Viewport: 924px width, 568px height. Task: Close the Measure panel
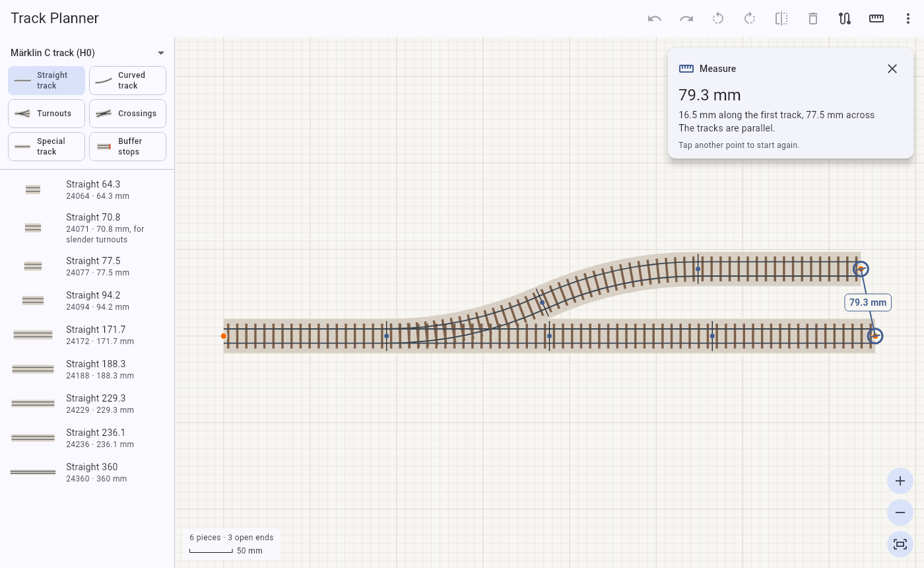pyautogui.click(x=892, y=69)
